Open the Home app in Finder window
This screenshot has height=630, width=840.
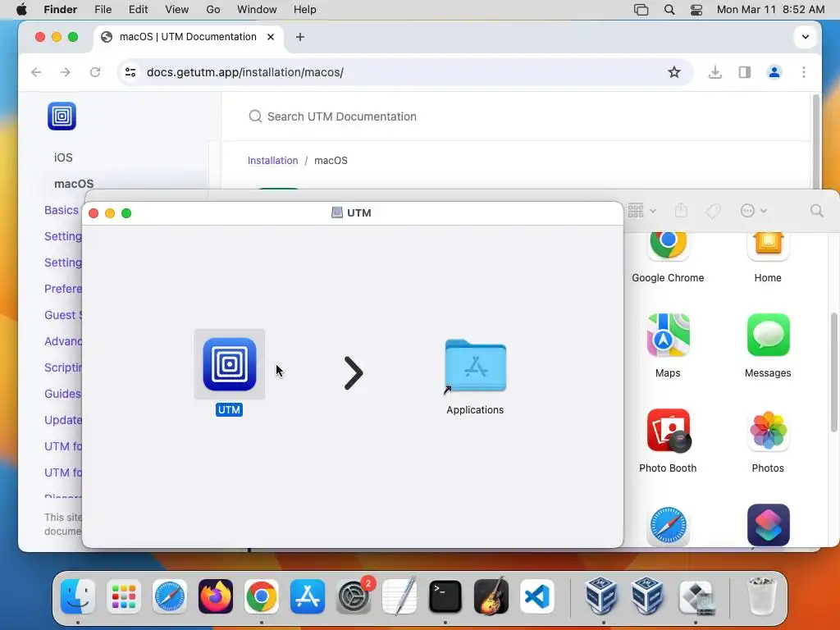click(768, 246)
